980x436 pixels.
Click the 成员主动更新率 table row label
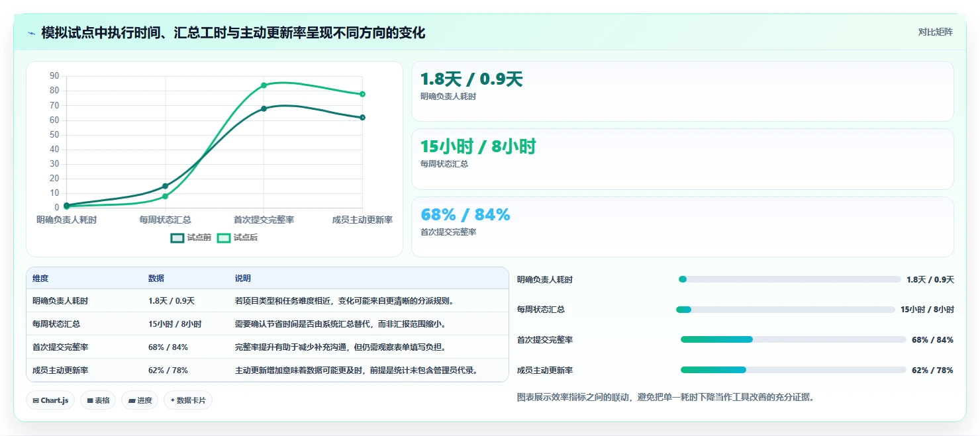(x=60, y=371)
